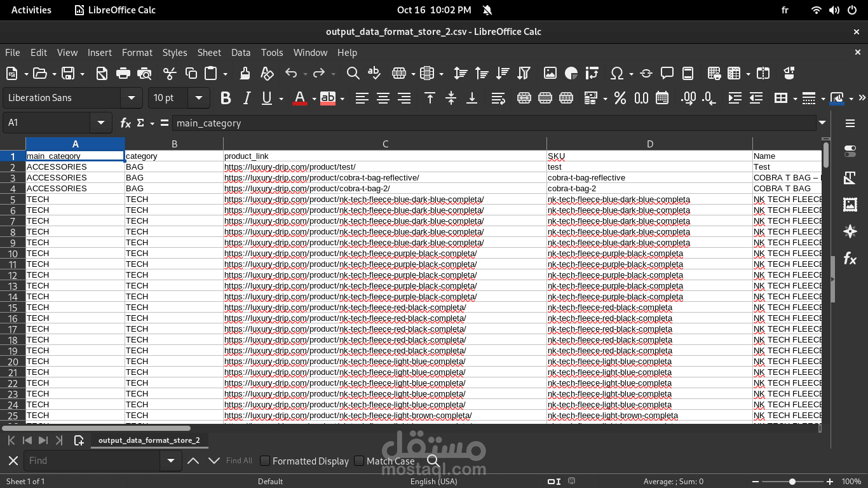Close the Find toolbar
Viewport: 868px width, 488px height.
pos(13,461)
